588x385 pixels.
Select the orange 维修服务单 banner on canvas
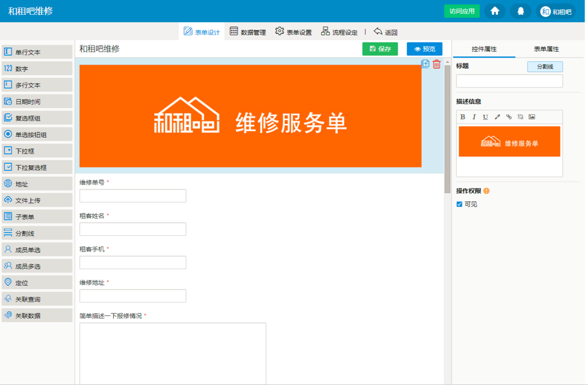[250, 116]
